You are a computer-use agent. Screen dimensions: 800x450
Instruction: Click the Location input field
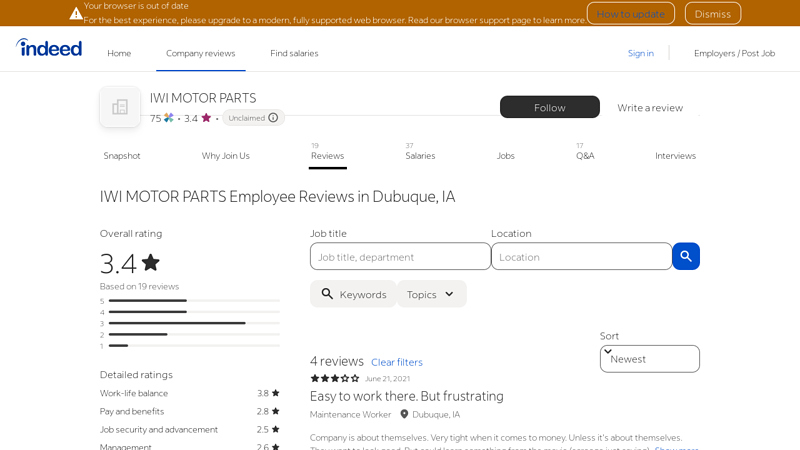click(x=582, y=256)
